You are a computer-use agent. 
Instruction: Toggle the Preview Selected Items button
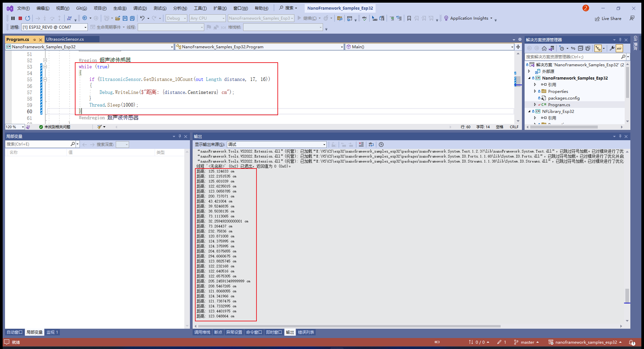tap(619, 48)
